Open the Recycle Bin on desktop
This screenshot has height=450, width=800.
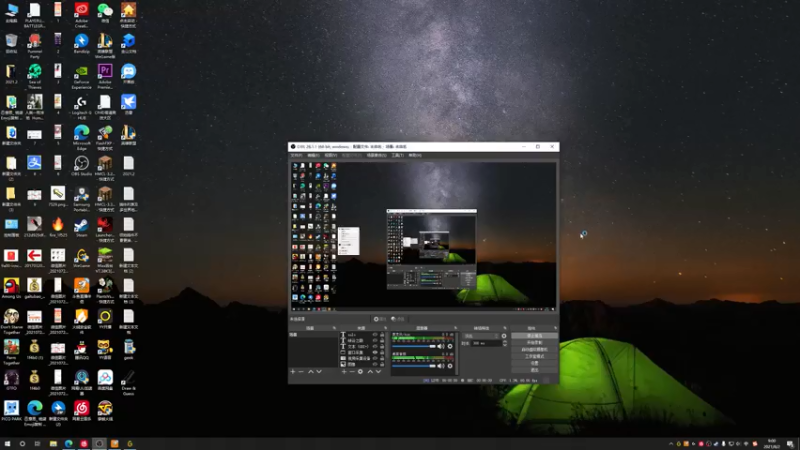pyautogui.click(x=11, y=43)
